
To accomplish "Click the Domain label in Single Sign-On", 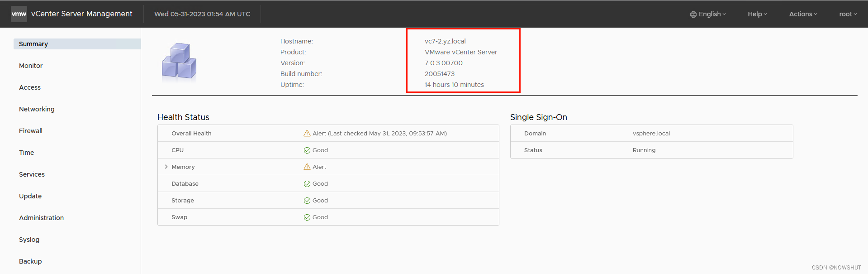I will (x=535, y=133).
